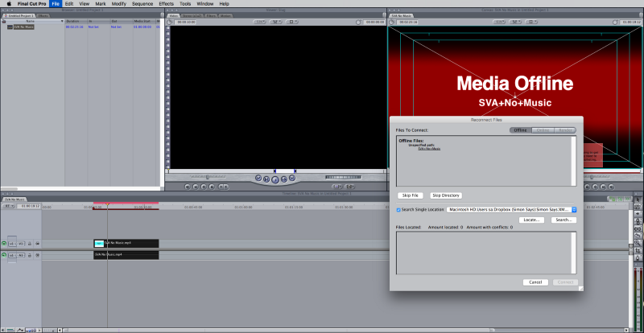The width and height of the screenshot is (644, 333).
Task: Click Timeline current timecode field
Action: 28,206
